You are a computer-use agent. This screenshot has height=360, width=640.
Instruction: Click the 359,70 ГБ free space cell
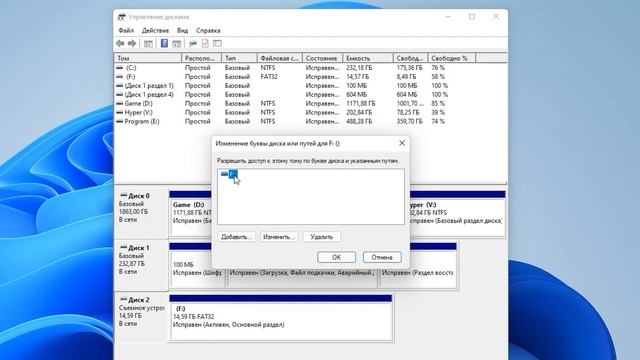(x=409, y=122)
